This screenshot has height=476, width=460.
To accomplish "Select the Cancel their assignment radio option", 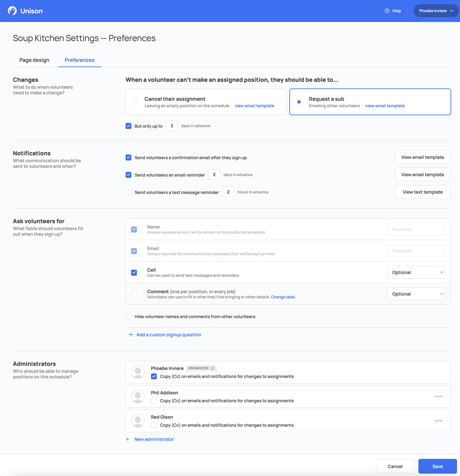I will click(x=135, y=102).
